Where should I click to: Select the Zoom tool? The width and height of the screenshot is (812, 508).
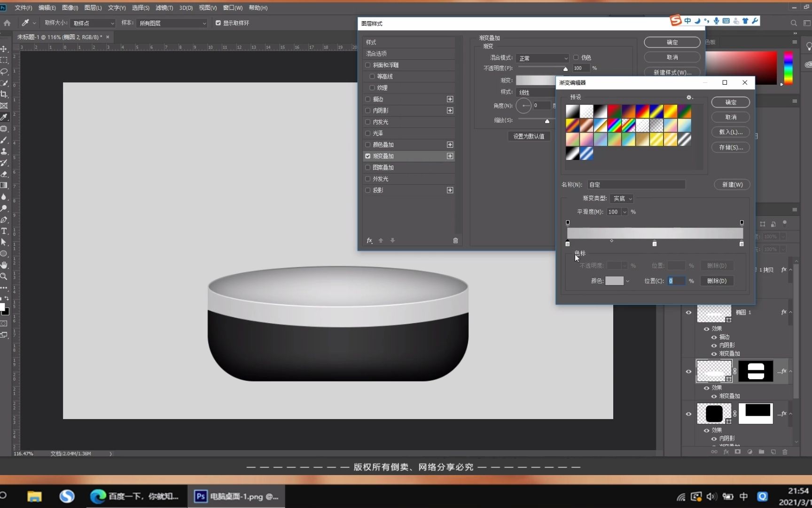4,277
